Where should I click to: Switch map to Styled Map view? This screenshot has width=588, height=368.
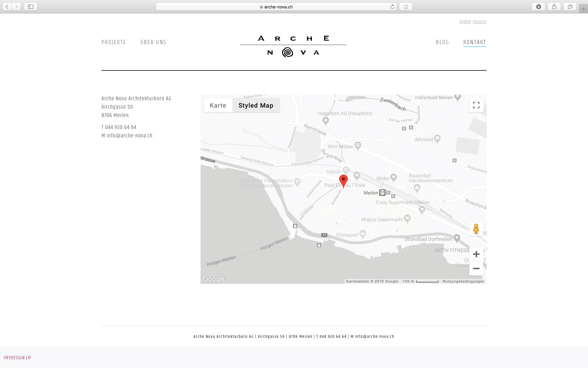pyautogui.click(x=256, y=105)
